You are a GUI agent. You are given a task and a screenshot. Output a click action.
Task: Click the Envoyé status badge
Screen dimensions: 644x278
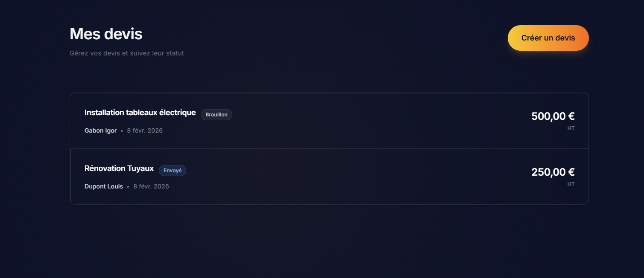(173, 171)
